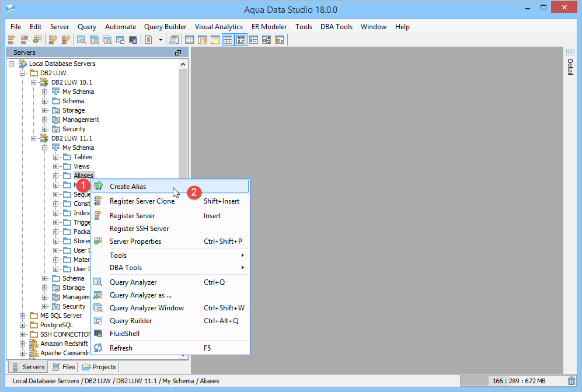582x392 pixels.
Task: Open Query Builder toolbar icon
Action: [x=120, y=40]
